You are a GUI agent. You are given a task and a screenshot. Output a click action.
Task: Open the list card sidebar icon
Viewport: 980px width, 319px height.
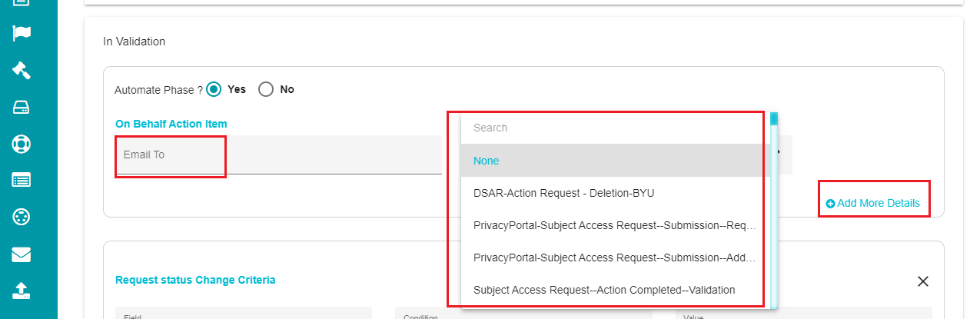click(22, 181)
